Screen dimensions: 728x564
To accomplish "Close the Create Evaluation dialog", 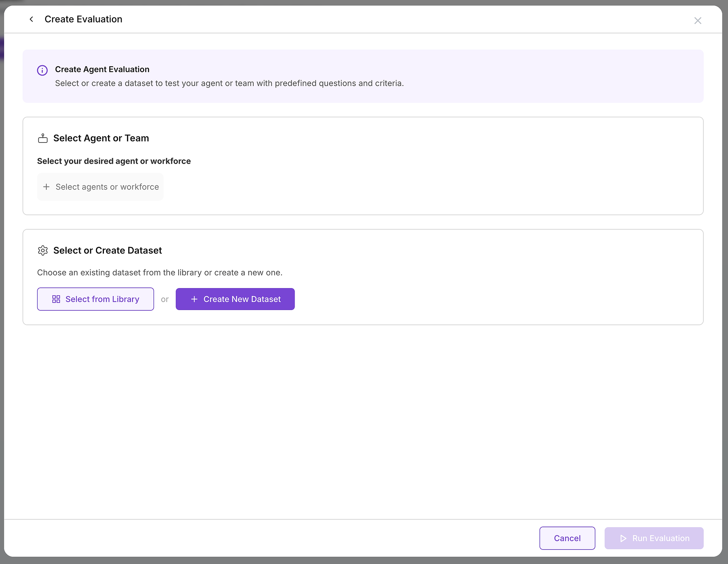I will coord(698,21).
